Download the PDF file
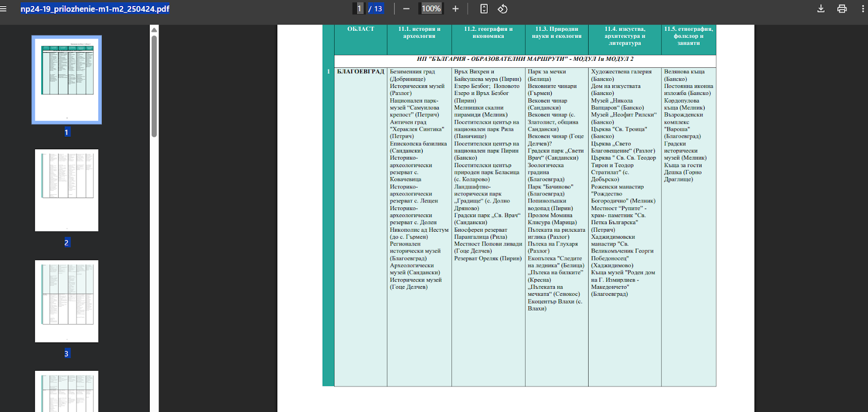 click(821, 9)
